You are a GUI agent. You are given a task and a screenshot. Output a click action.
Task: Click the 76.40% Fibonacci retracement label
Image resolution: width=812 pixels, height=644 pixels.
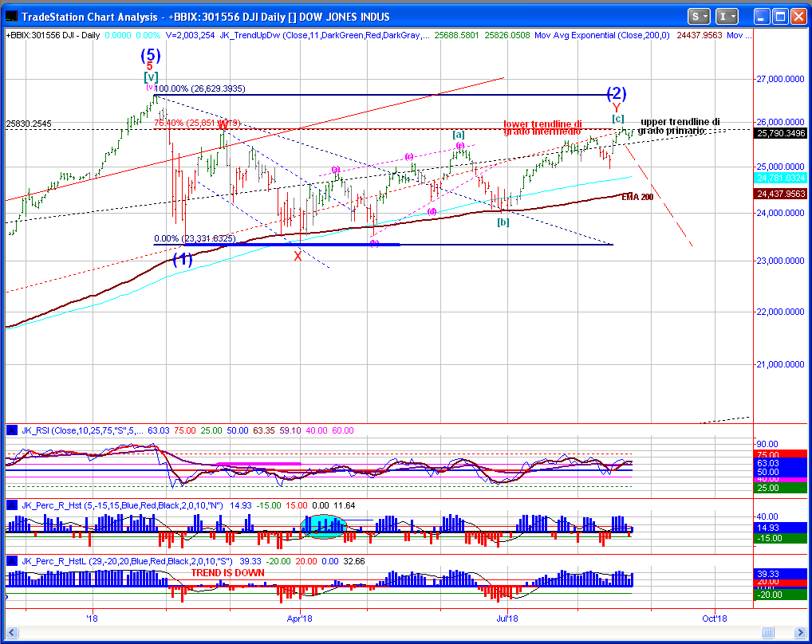point(197,123)
